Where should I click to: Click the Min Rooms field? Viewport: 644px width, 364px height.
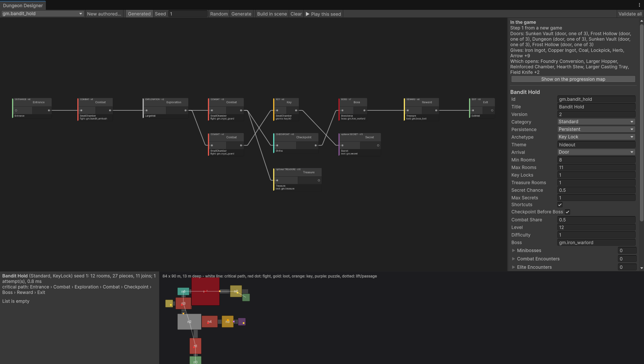click(x=596, y=160)
